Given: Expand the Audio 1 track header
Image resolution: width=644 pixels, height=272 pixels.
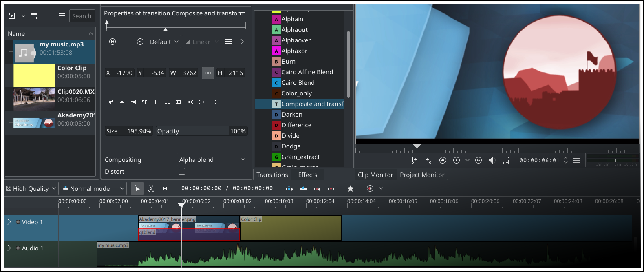Looking at the screenshot, I should pyautogui.click(x=9, y=248).
